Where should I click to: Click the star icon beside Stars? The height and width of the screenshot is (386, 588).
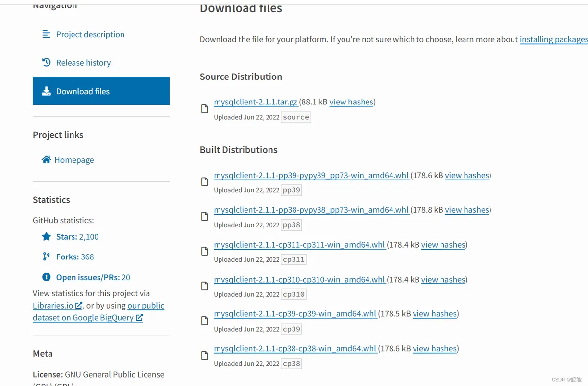[47, 237]
